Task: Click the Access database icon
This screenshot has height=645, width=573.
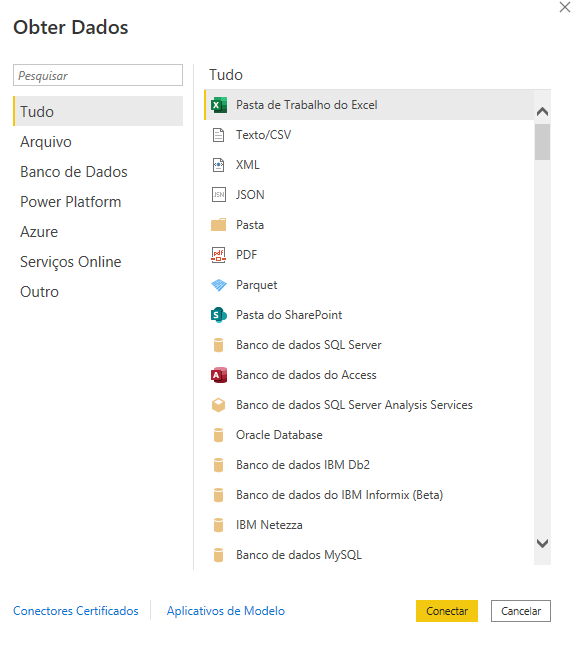Action: 218,375
